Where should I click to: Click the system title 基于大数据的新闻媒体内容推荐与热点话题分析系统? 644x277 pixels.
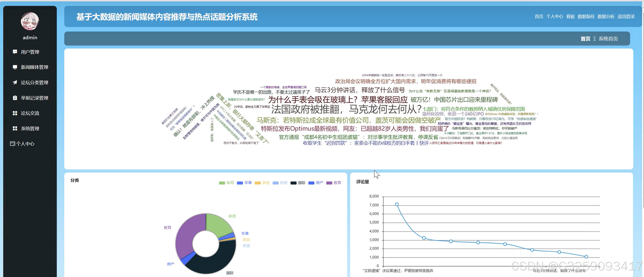point(167,17)
